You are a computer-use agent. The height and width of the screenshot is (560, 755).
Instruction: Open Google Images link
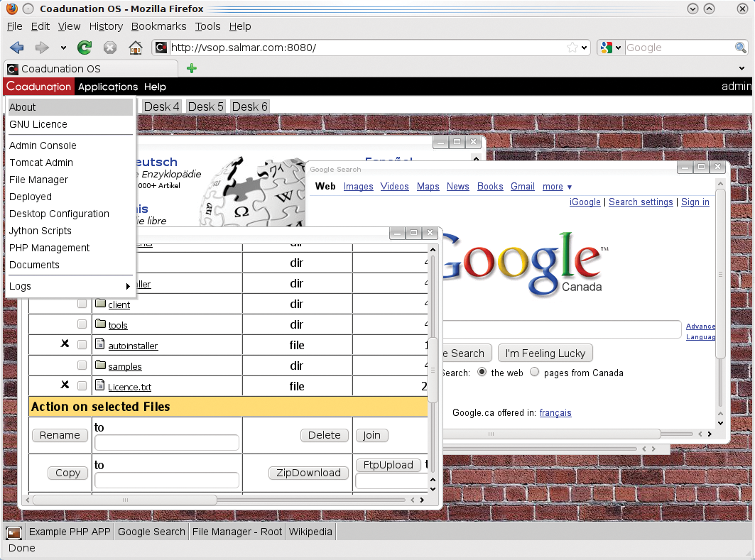click(358, 187)
